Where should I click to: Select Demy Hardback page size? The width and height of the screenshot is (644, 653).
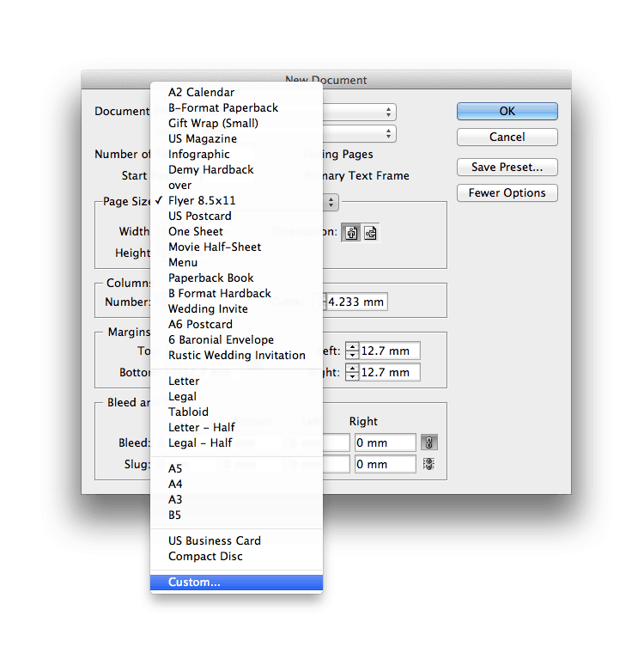[236, 169]
